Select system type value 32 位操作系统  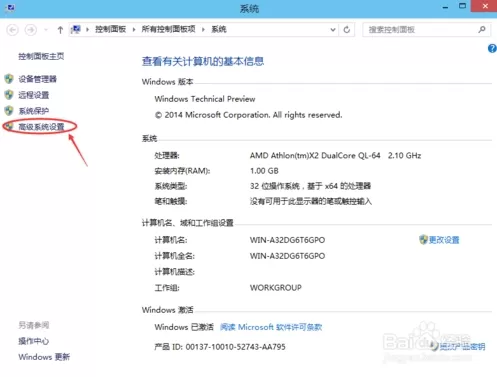[275, 186]
